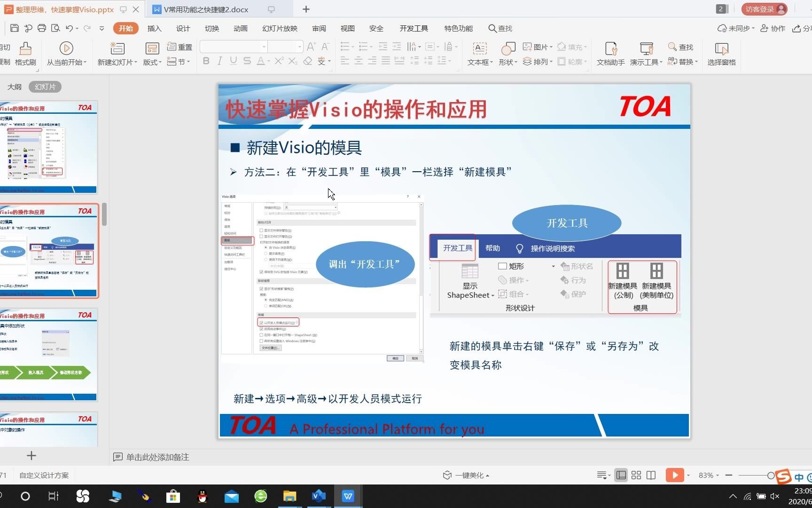Toggle Italic formatting
812x508 pixels.
click(x=219, y=61)
